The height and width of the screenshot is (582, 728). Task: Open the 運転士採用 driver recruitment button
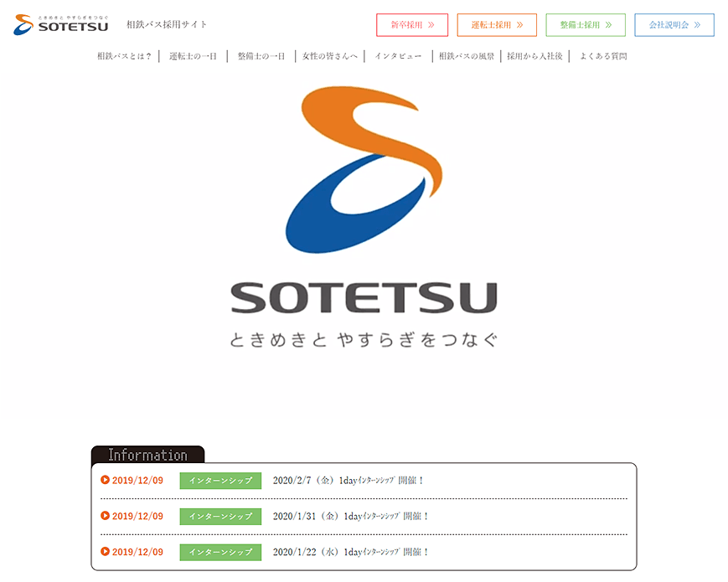coord(496,24)
